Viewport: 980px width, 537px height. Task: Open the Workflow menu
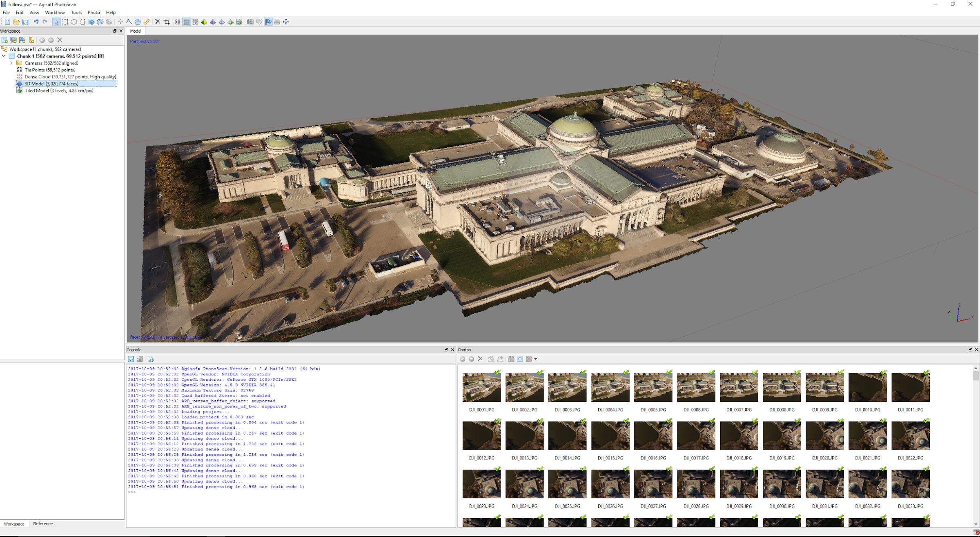coord(55,13)
